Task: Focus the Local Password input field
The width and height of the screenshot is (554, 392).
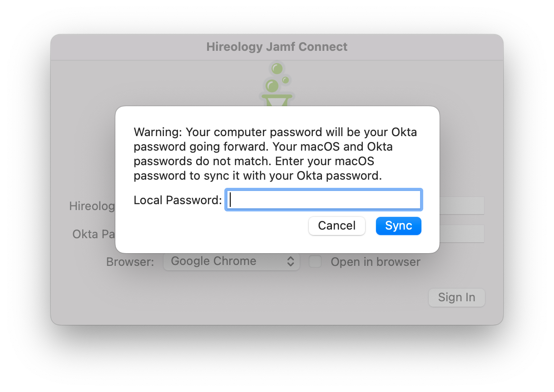Action: [x=324, y=200]
